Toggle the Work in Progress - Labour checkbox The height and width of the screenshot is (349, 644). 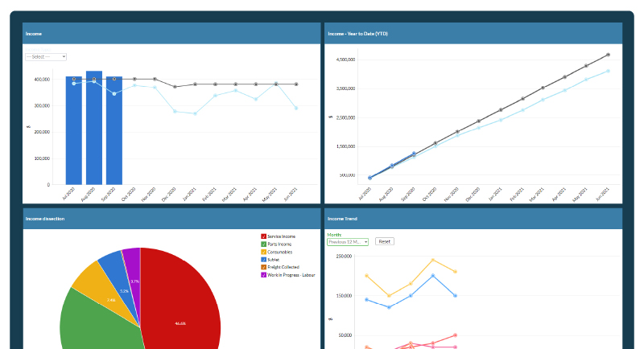pos(264,275)
